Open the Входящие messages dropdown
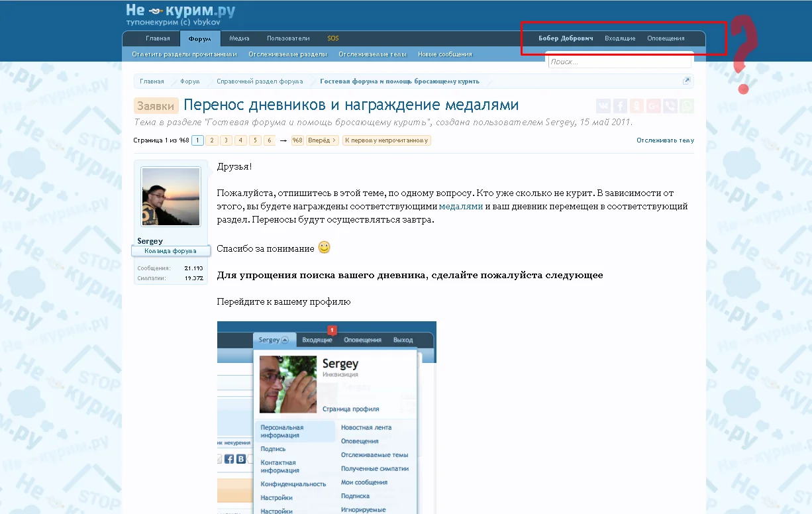The height and width of the screenshot is (514, 812). (620, 38)
